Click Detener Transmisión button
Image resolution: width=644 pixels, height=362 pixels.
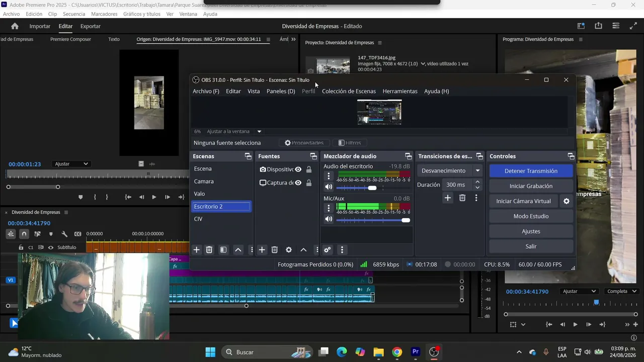(531, 171)
